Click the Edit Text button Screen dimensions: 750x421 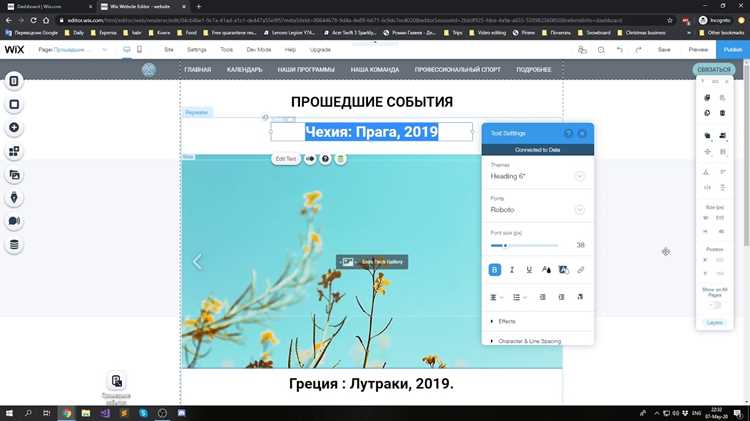pos(286,159)
